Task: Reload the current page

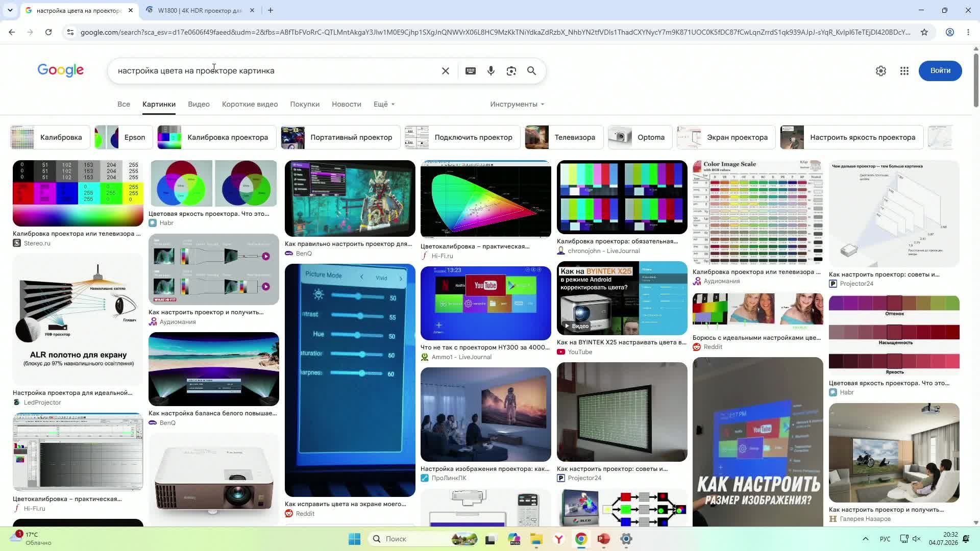Action: point(48,32)
